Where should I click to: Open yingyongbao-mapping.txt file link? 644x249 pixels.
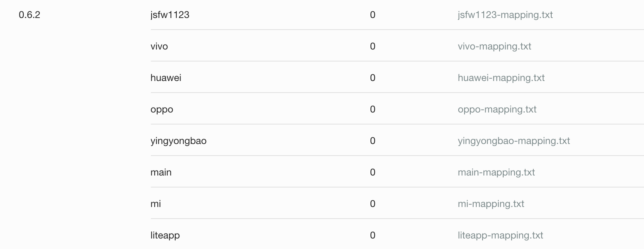(514, 141)
